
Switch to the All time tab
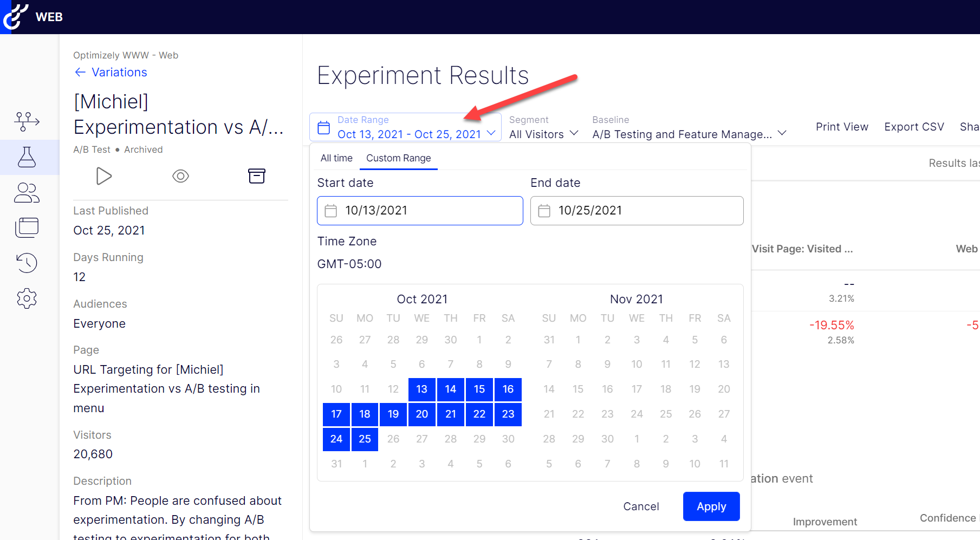coord(336,158)
